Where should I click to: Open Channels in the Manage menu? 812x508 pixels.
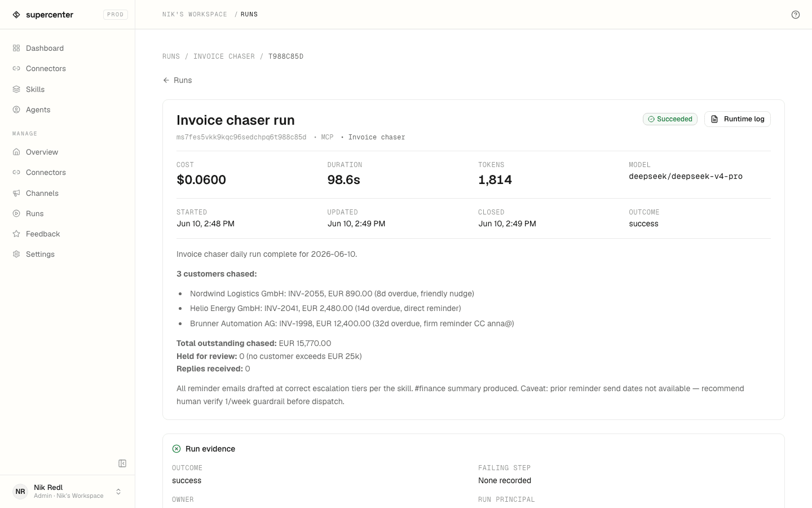click(x=68, y=193)
